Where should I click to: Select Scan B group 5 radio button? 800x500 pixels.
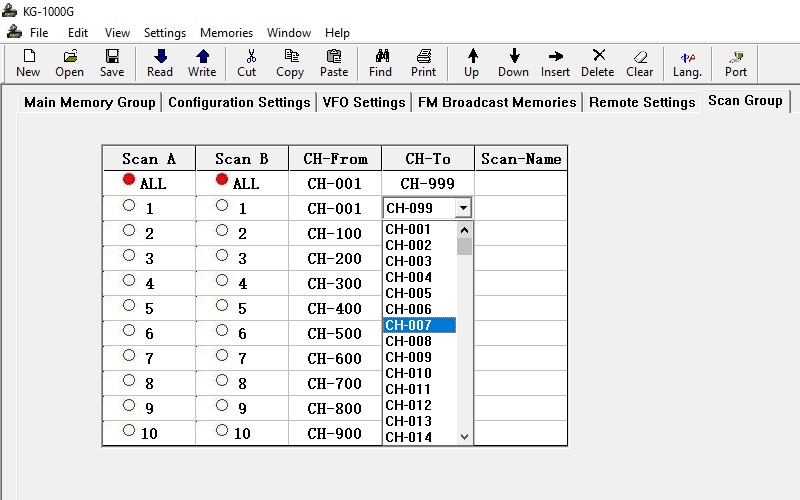[x=221, y=305]
